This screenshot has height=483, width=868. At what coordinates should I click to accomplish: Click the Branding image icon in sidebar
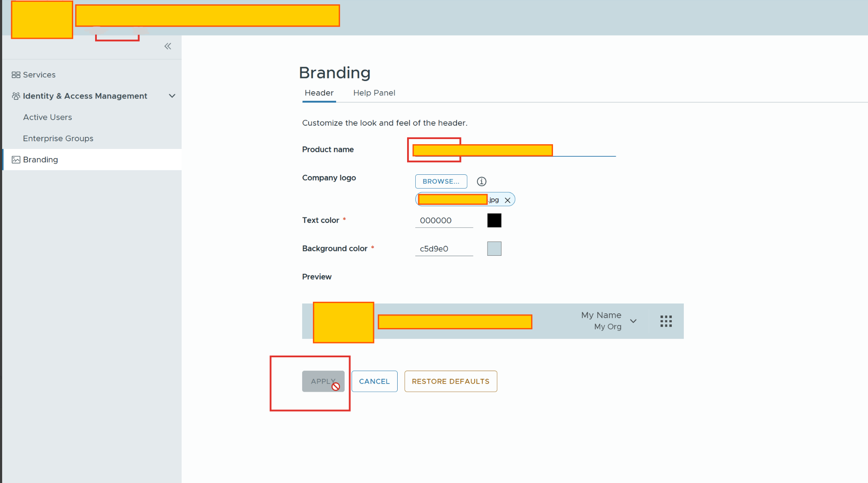point(16,160)
